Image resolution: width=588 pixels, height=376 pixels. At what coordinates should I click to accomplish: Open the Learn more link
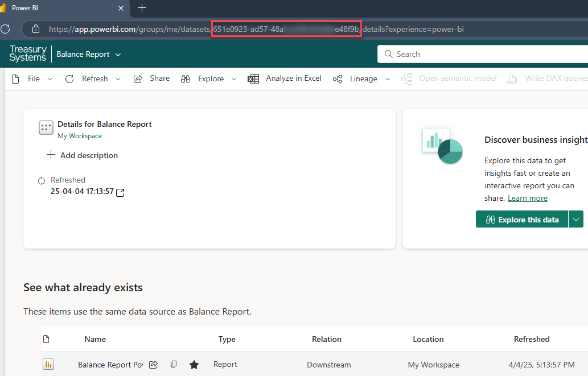[527, 199]
